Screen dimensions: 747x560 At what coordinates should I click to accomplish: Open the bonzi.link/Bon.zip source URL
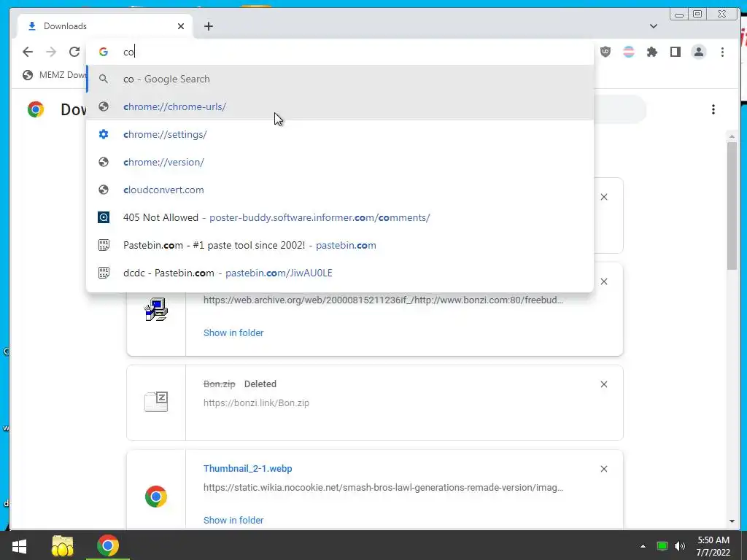coord(256,402)
